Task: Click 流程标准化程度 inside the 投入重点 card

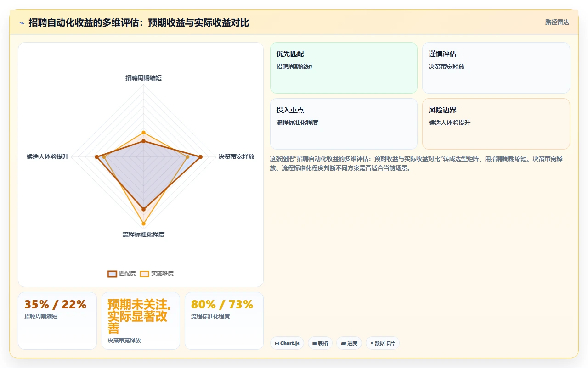Action: 297,123
